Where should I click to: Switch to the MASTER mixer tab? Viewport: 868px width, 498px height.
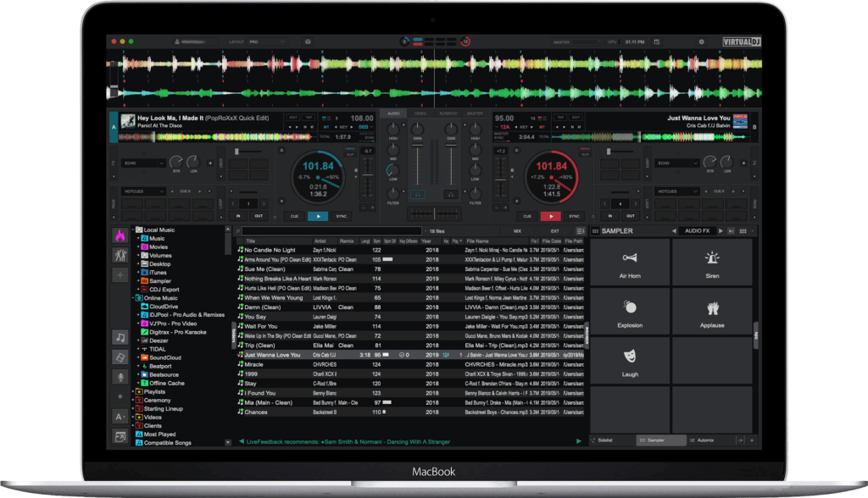click(x=475, y=113)
